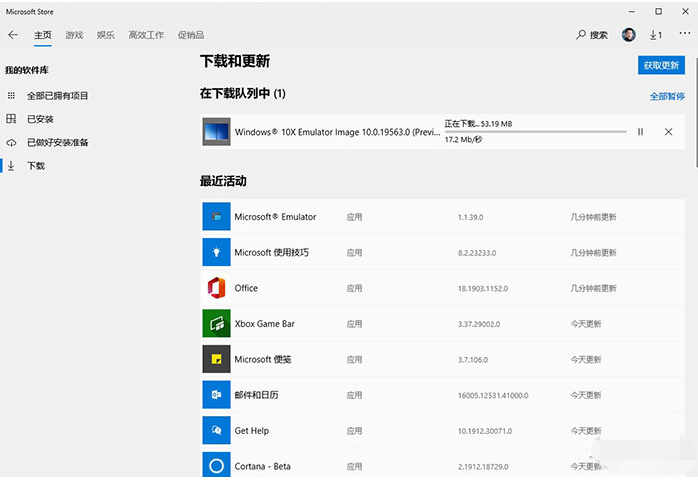The height and width of the screenshot is (481, 698).
Task: Switch to the 高效工作 tab
Action: pos(146,35)
